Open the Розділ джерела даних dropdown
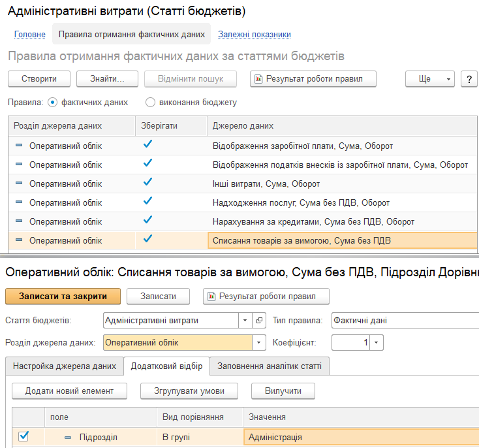 pyautogui.click(x=260, y=343)
